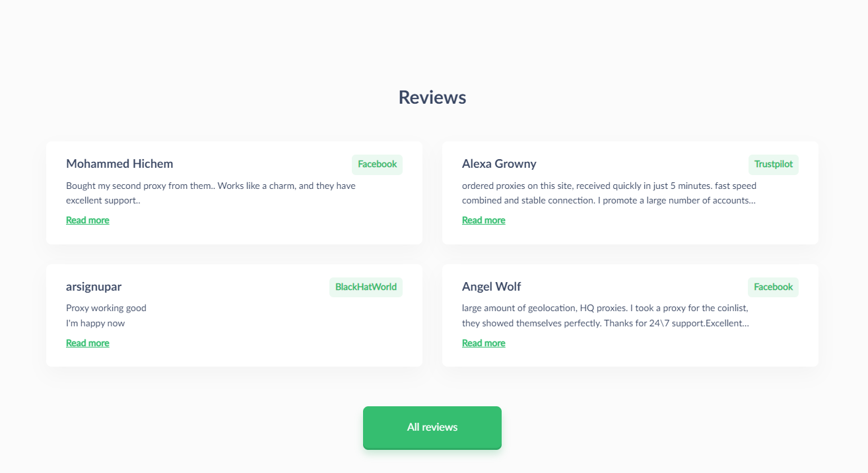
Task: Select the Angel Wolf reviewer name
Action: click(492, 287)
